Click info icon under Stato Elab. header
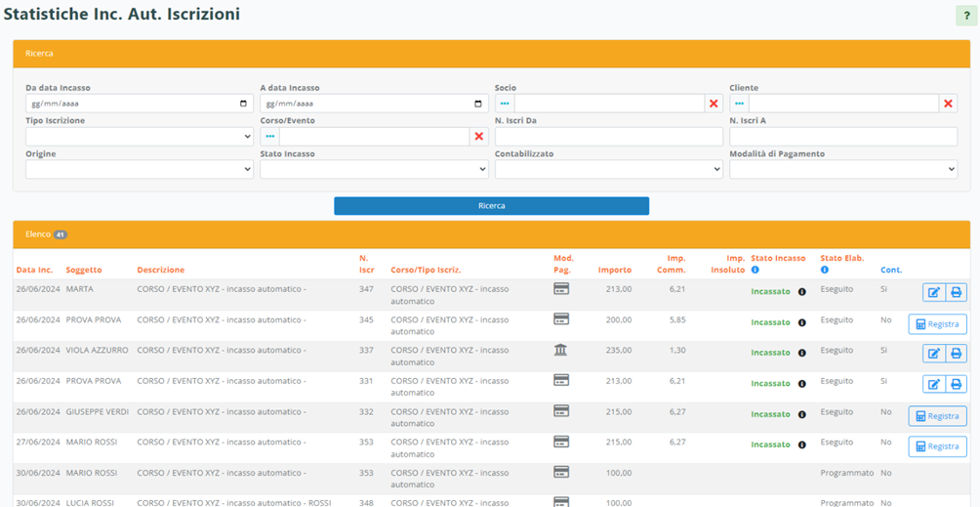Viewport: 980px width, 507px height. pyautogui.click(x=825, y=270)
